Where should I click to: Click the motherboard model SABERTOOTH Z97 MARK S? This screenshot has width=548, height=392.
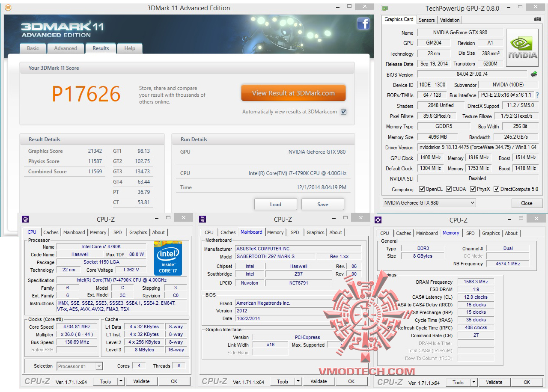click(276, 256)
